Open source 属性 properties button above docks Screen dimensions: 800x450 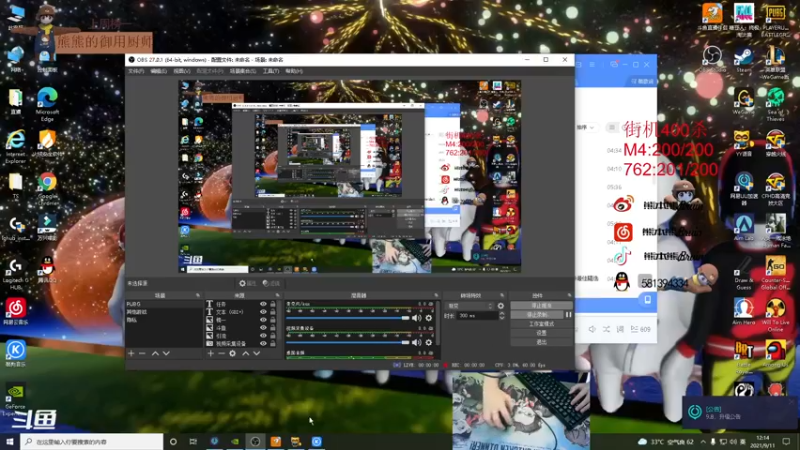pos(247,283)
